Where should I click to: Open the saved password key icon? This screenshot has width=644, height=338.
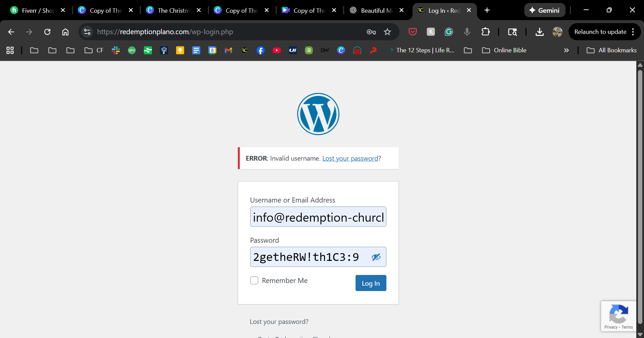coord(371,32)
